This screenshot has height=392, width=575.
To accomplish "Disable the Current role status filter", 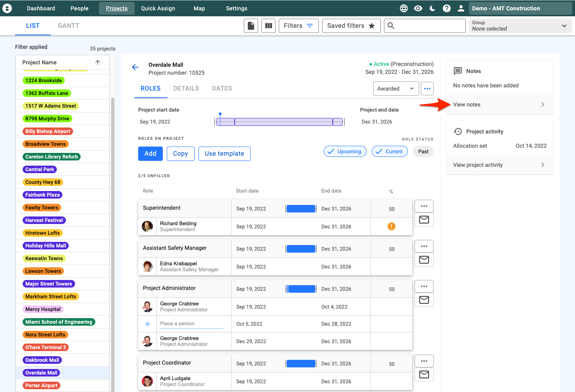I will pyautogui.click(x=390, y=151).
